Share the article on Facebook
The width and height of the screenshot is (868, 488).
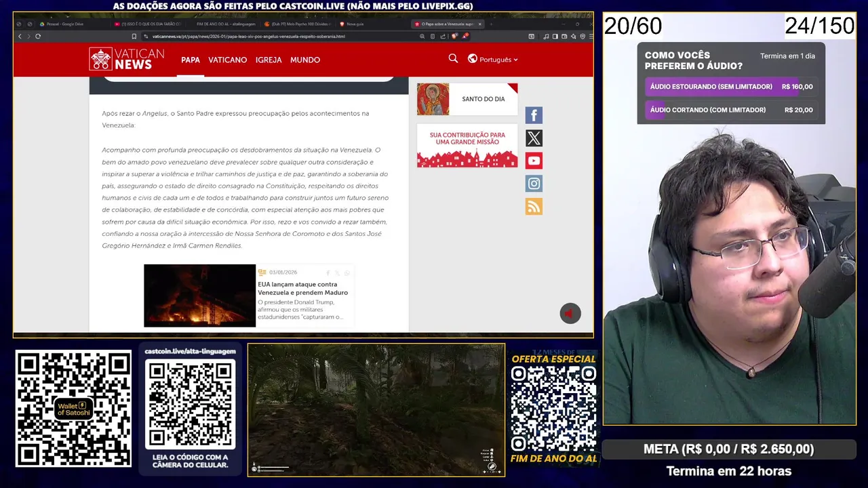534,115
